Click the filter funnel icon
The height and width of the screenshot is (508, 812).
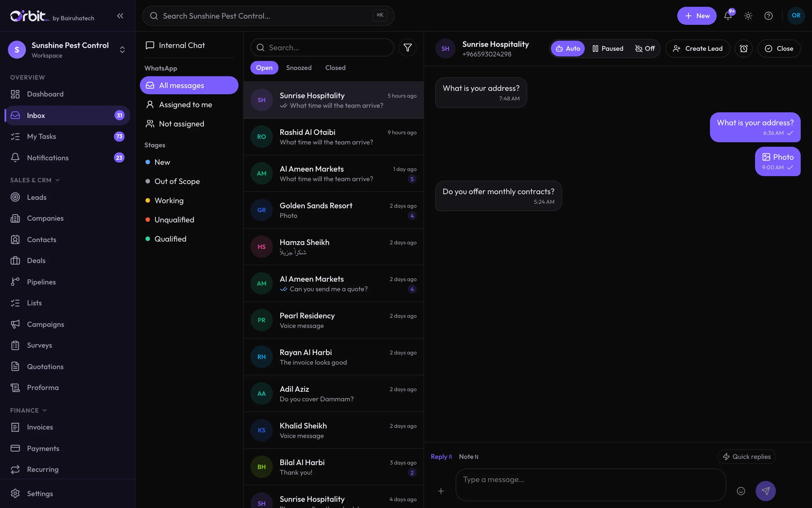click(x=407, y=48)
